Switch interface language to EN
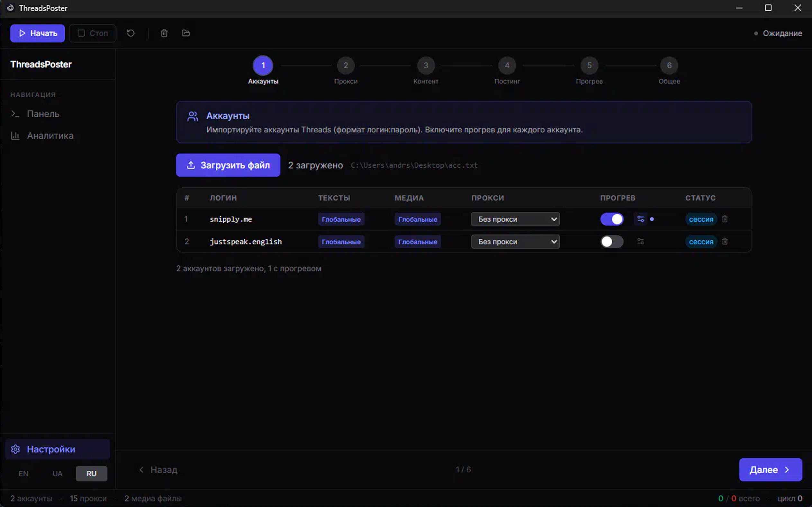This screenshot has width=812, height=507. (23, 474)
